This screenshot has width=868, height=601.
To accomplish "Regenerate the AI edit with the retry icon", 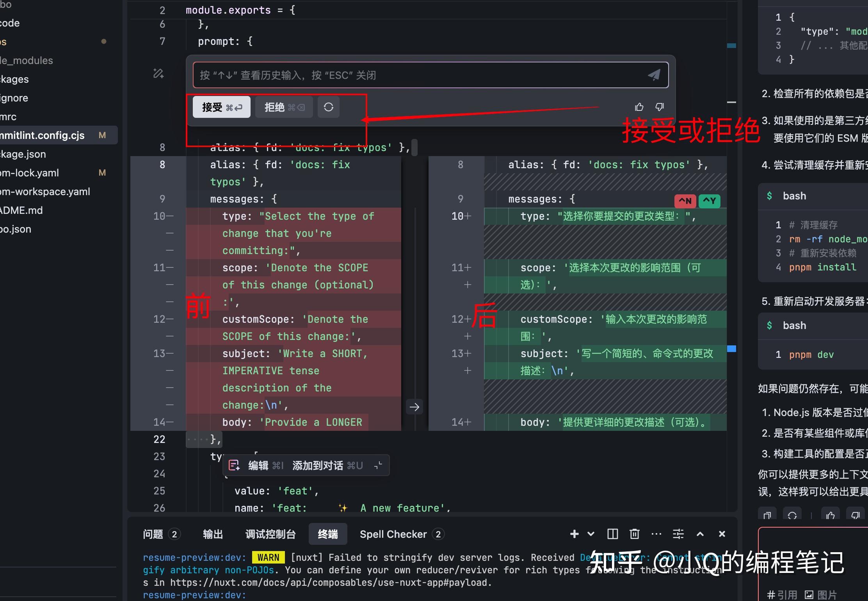I will (x=328, y=107).
